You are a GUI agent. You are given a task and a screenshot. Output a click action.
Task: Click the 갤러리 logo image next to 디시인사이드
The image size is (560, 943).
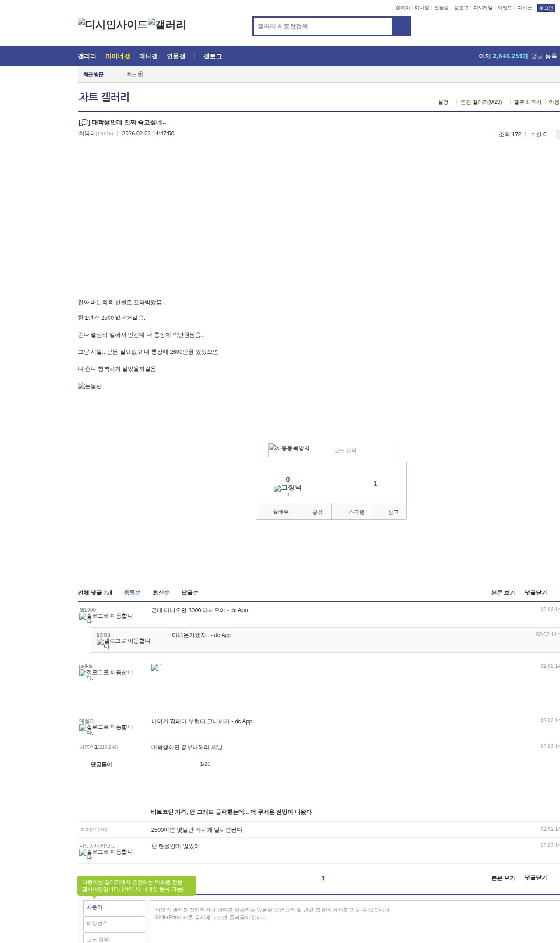coord(167,24)
